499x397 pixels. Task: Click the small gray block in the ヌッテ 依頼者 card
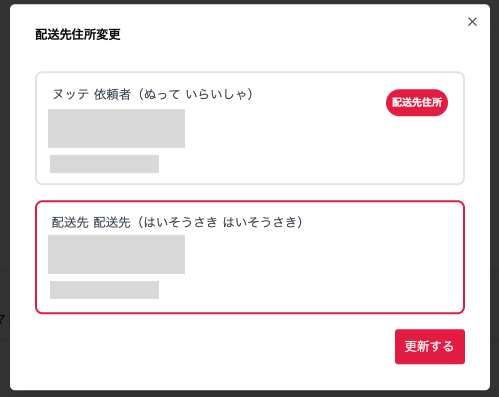[104, 164]
